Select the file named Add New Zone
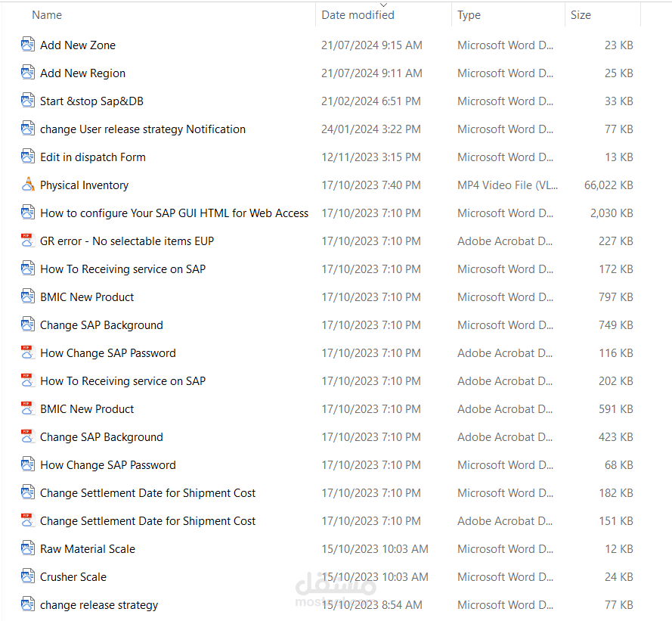672x621 pixels. (78, 45)
